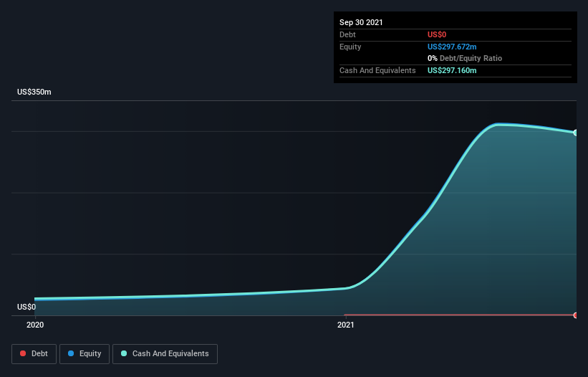588x377 pixels.
Task: Click the Cash value US$297.160m
Action: (x=452, y=70)
